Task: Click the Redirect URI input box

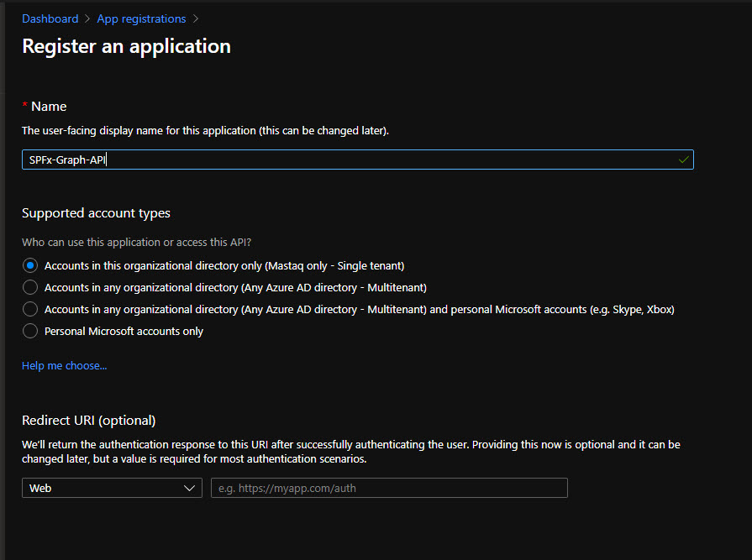Action: 388,488
